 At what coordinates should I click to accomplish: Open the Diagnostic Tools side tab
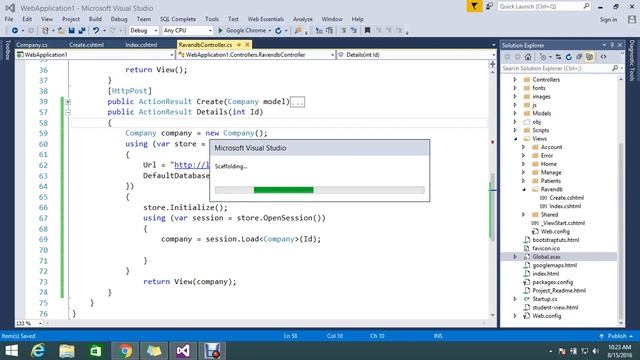(x=632, y=60)
